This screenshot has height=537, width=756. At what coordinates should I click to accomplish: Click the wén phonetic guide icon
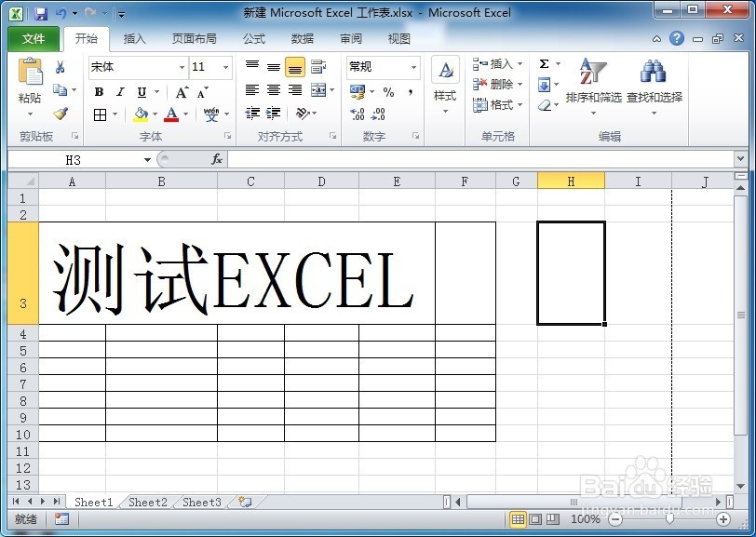tap(210, 114)
